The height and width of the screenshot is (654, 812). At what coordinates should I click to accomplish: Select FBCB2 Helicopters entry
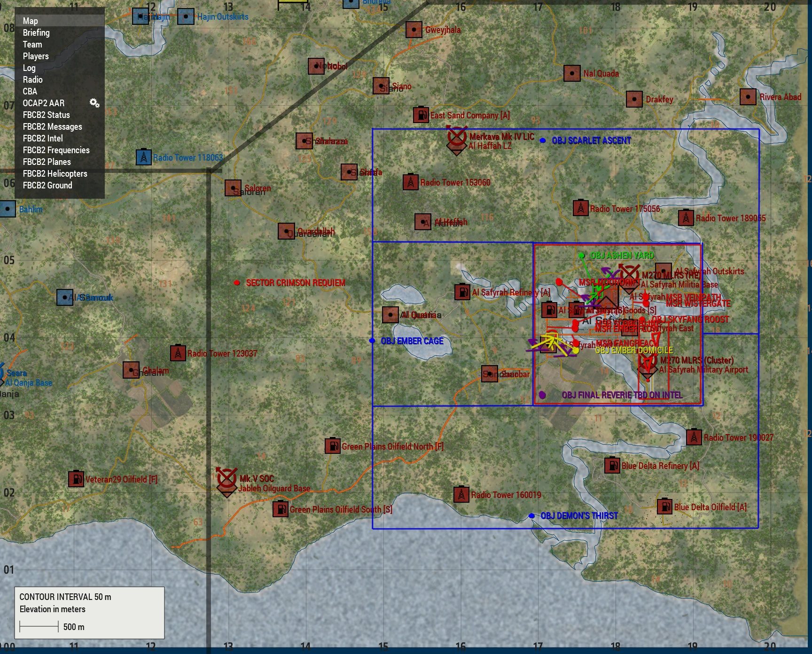click(x=55, y=174)
